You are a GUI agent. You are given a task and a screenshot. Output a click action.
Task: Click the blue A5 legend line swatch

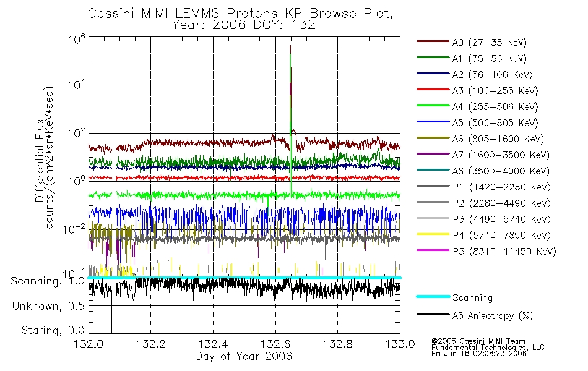click(433, 122)
